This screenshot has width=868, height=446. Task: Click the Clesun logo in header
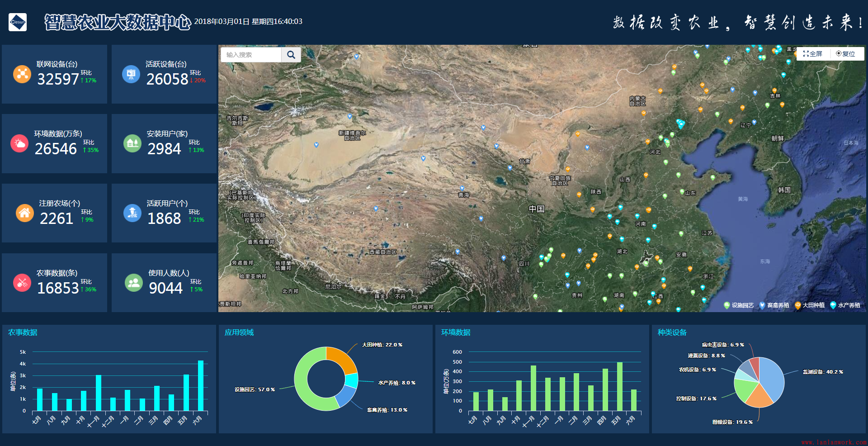[x=18, y=22]
